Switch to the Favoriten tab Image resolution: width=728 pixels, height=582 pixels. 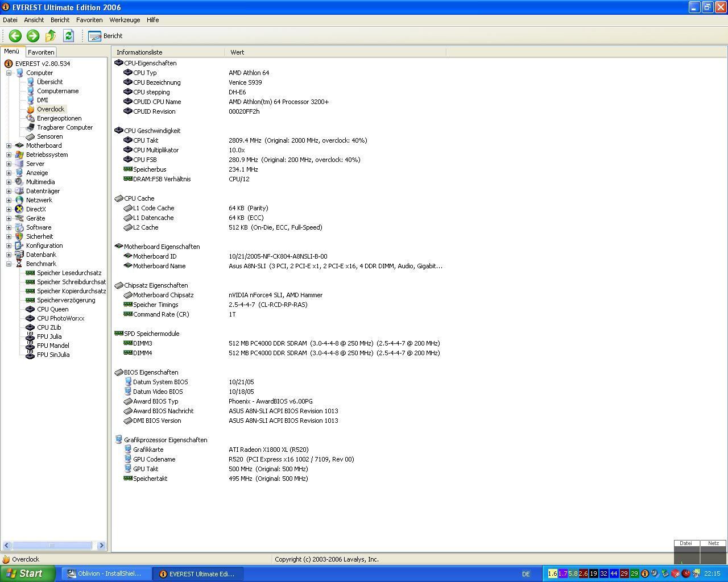tap(41, 52)
